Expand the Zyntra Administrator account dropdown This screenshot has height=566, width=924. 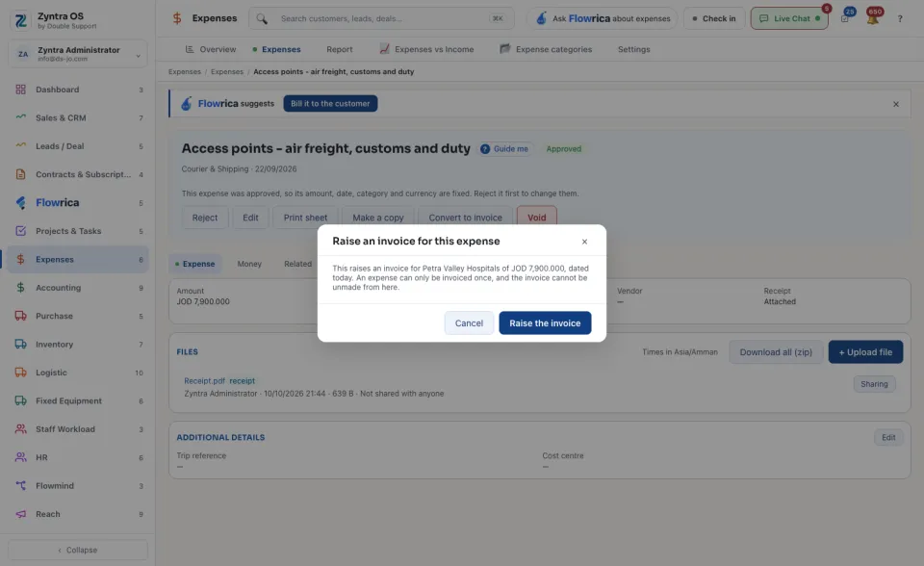pos(78,54)
